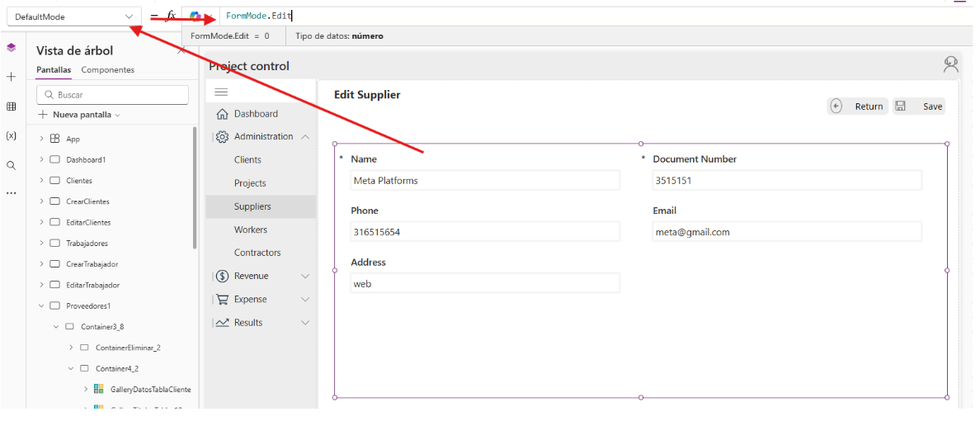Click the Save button
980x426 pixels.
919,106
